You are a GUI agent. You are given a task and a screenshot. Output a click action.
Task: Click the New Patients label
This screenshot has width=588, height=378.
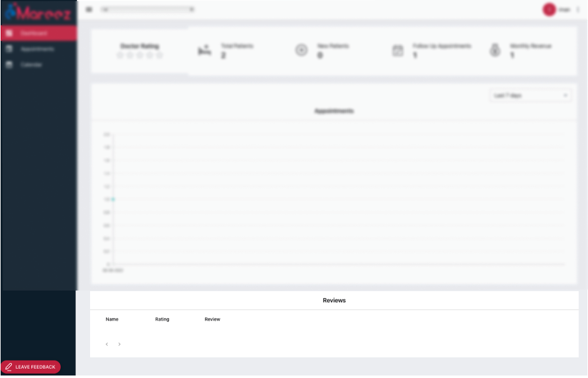click(x=333, y=46)
